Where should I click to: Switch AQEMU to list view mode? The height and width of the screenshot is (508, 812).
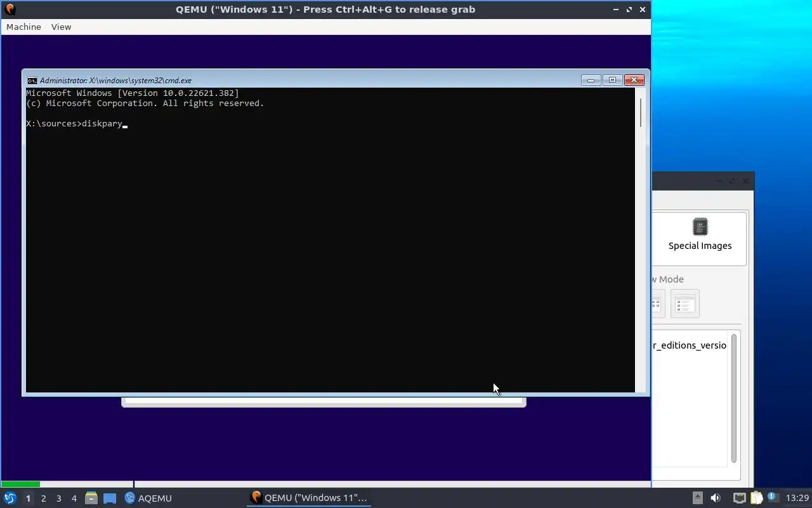tap(684, 304)
